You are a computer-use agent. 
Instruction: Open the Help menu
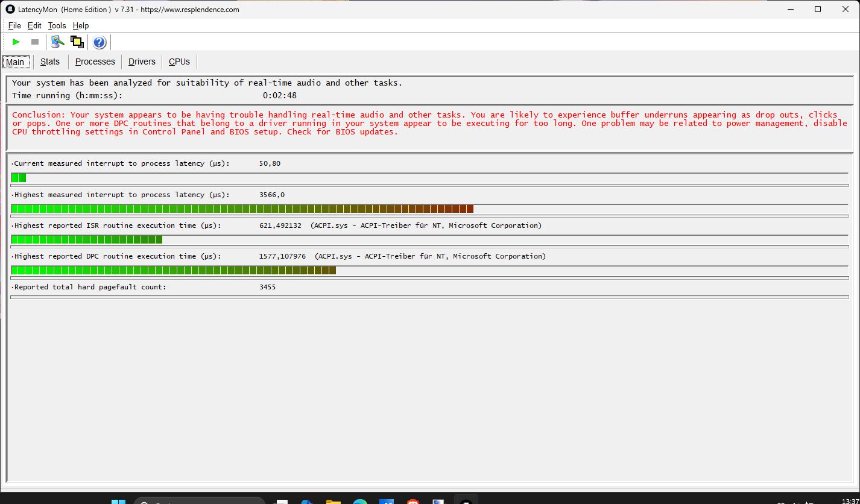[x=81, y=26]
